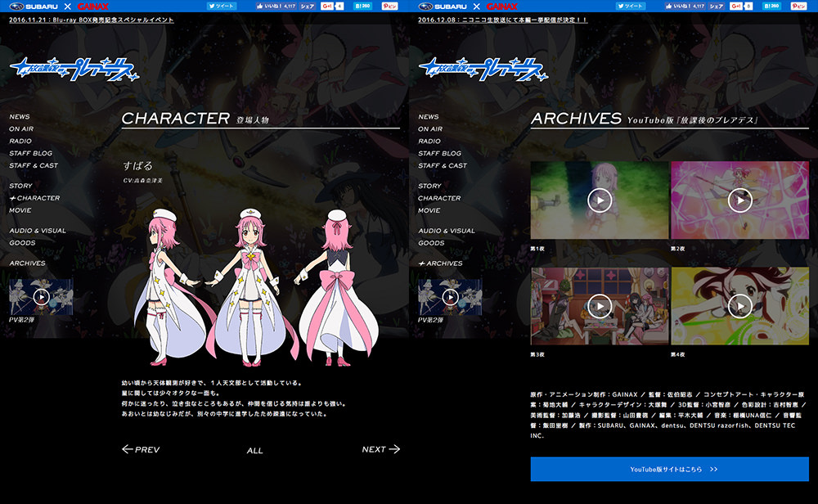Select STAFF BLOG in the Character page menu

pyautogui.click(x=30, y=153)
